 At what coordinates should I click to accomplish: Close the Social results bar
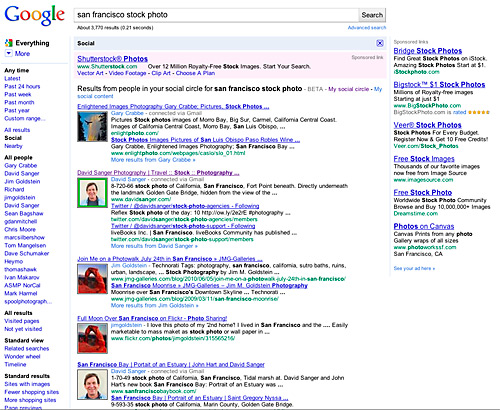coord(380,43)
